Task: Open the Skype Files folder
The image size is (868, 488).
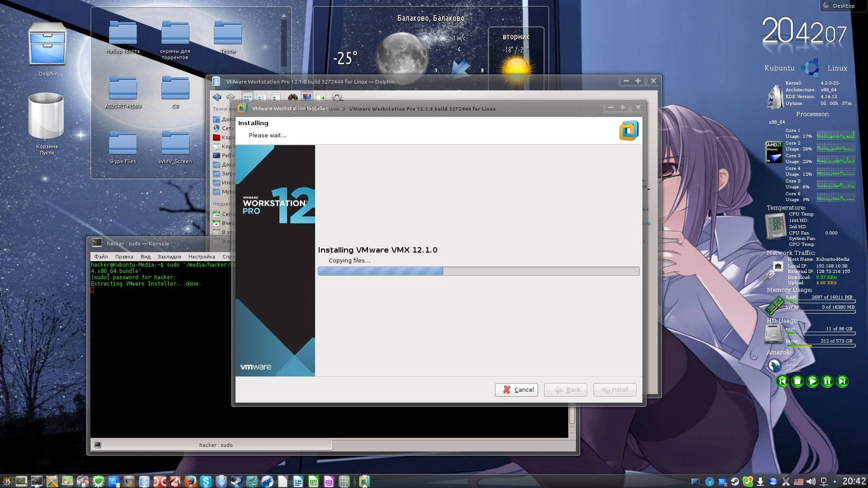Action: click(123, 148)
